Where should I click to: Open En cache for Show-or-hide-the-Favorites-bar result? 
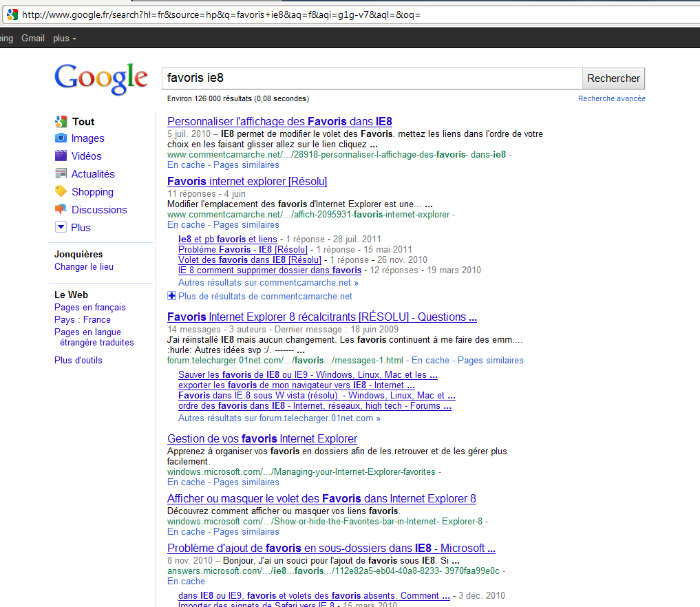coord(186,531)
